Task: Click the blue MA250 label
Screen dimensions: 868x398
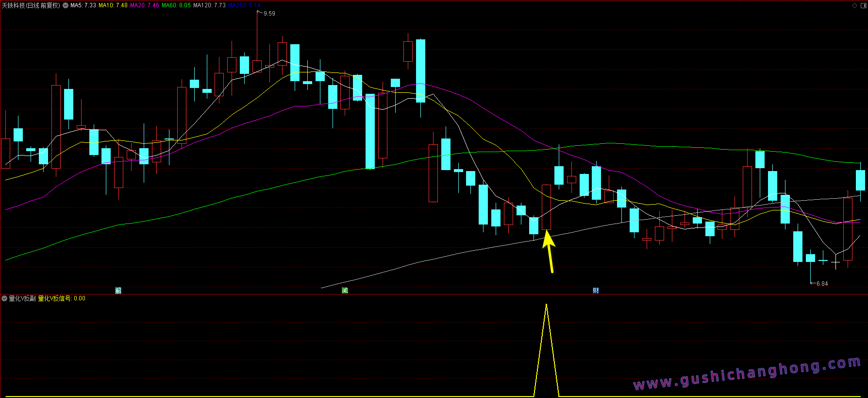Action: click(x=244, y=6)
